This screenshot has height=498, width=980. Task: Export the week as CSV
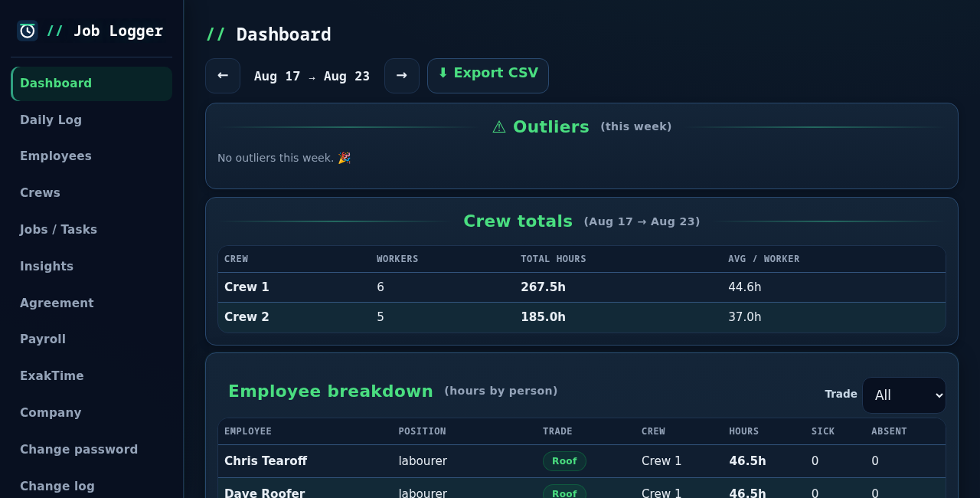point(488,76)
